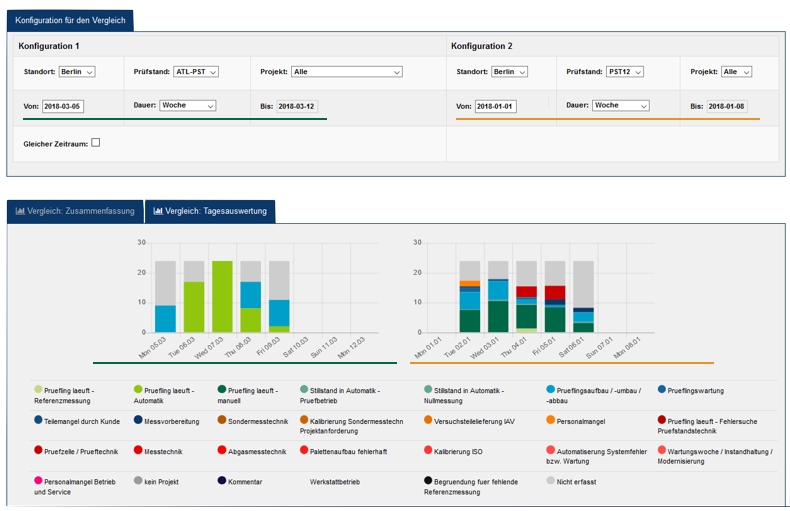Click the Thu 04.01 stacked bar

(x=526, y=296)
